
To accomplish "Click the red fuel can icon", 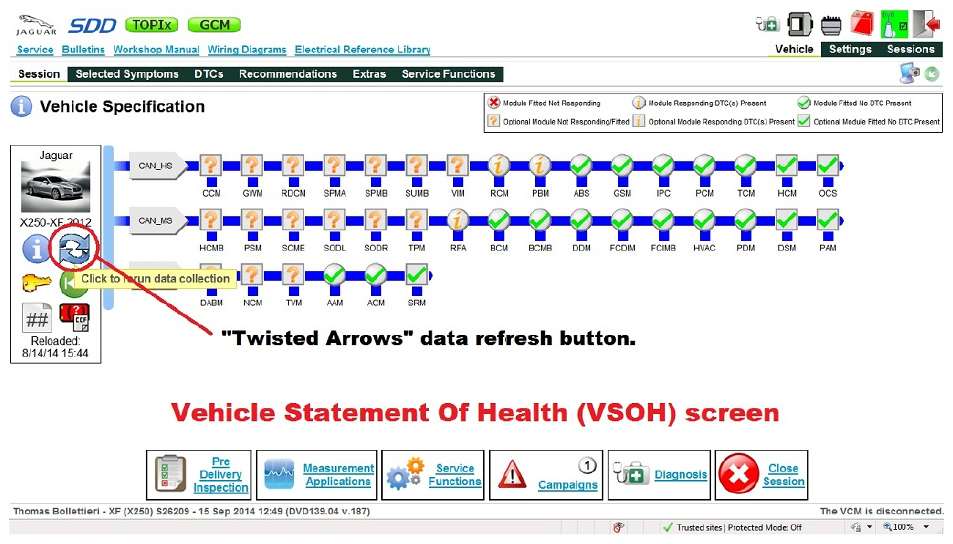I will [862, 24].
